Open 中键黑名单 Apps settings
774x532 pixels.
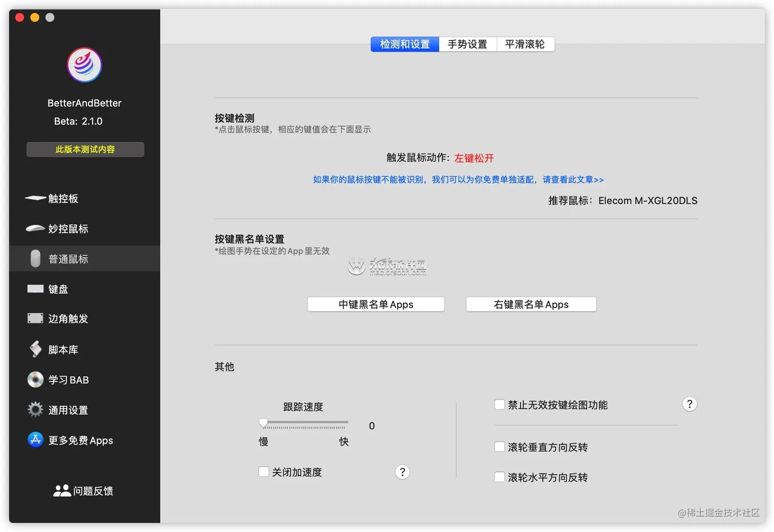pos(376,304)
